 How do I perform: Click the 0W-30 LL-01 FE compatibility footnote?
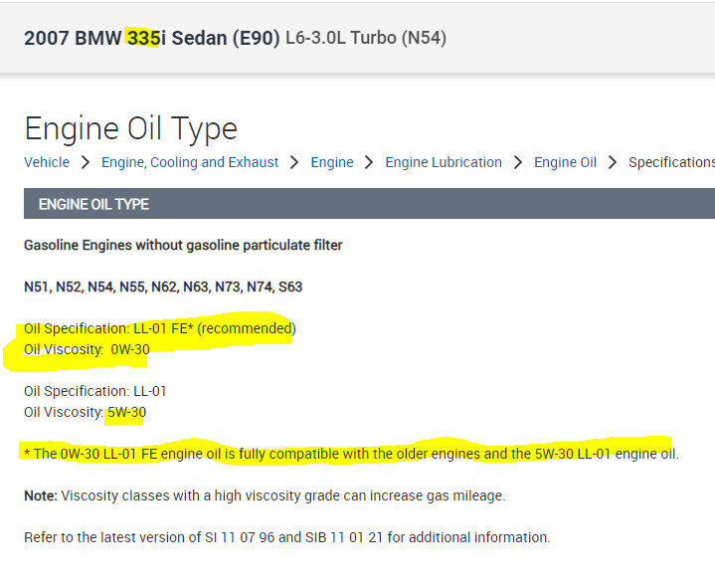(x=352, y=454)
